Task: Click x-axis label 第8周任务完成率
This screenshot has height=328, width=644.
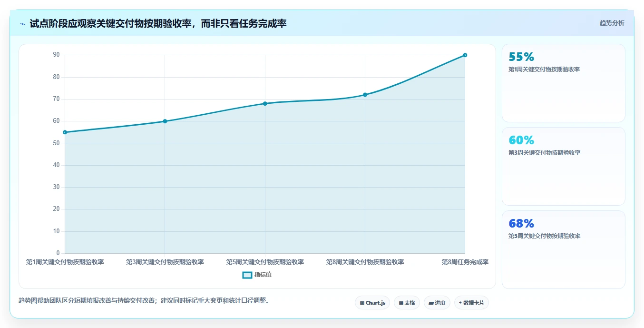Action: coord(465,262)
